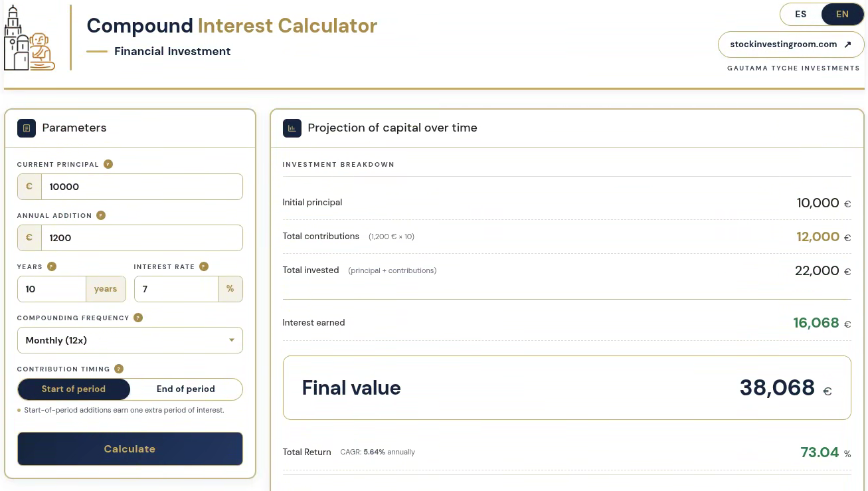Click the Annual Addition help icon
Image resolution: width=868 pixels, height=491 pixels.
click(x=101, y=215)
